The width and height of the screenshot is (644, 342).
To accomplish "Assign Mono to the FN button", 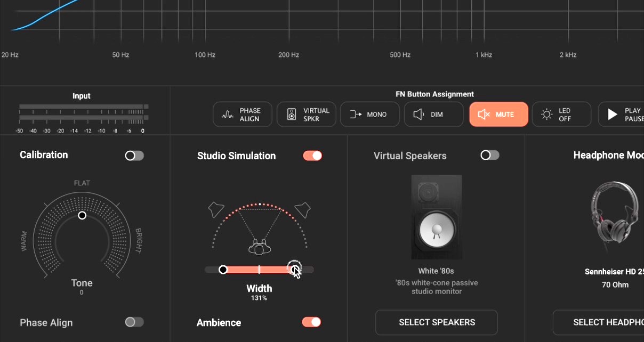I will (x=369, y=114).
